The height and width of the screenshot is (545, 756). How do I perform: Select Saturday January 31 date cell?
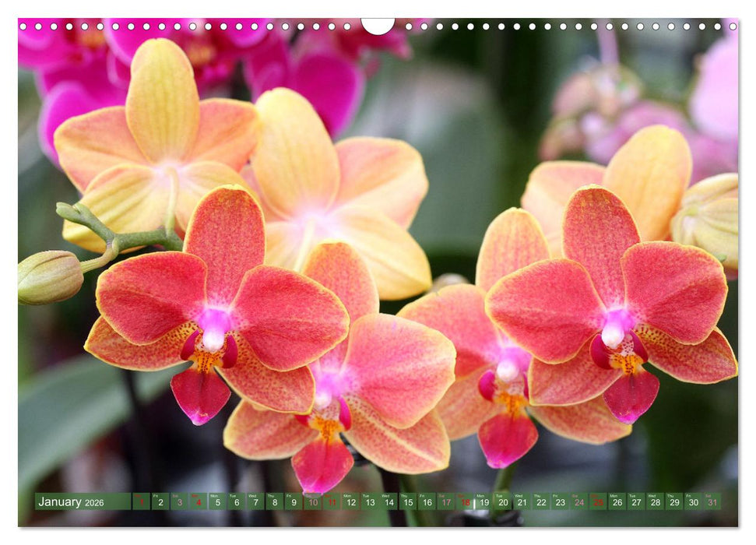712,502
